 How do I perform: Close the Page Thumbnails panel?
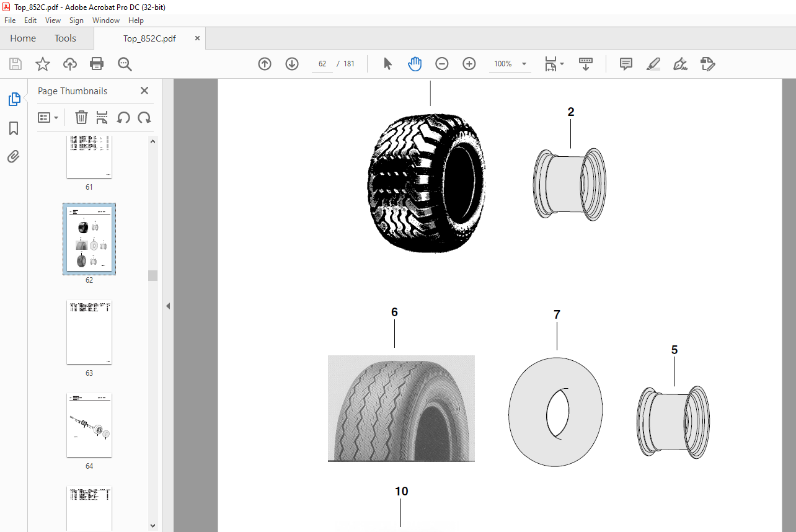(x=144, y=91)
